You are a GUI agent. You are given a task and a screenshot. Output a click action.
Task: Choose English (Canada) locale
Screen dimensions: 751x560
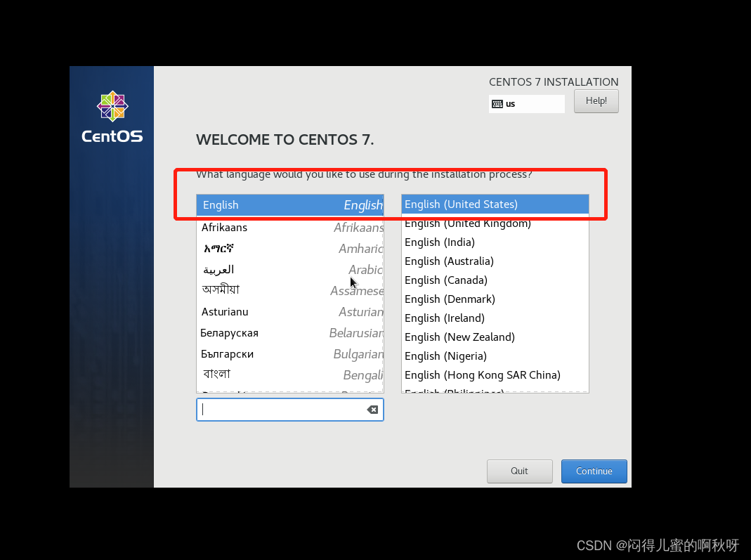(x=495, y=280)
